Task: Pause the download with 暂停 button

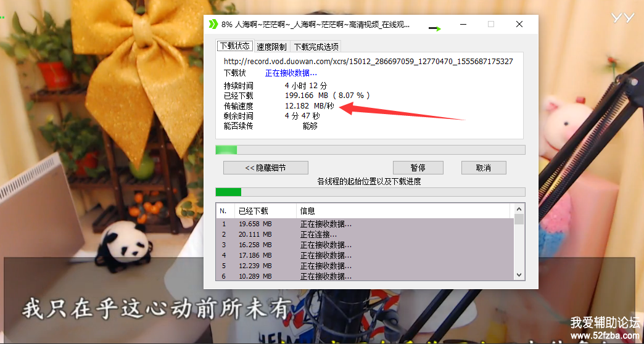Action: click(418, 168)
